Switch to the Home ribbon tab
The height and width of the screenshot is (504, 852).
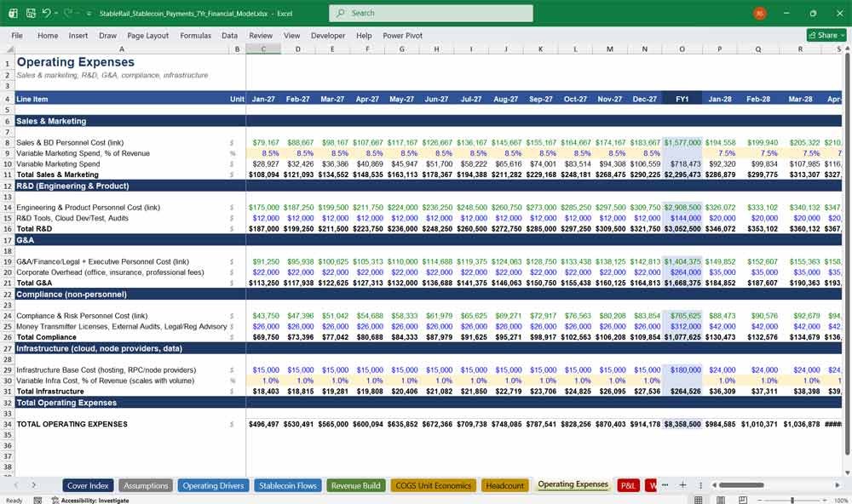tap(48, 35)
